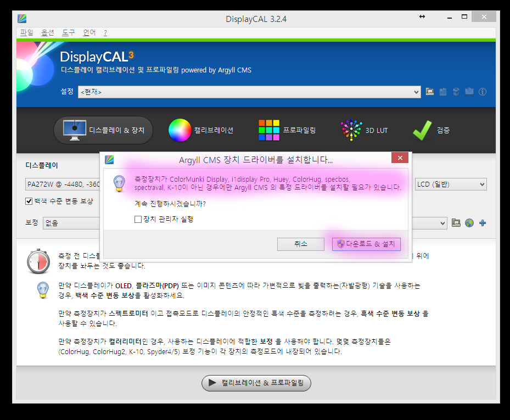Click the DisplayCAL 3.2.4 window title
The height and width of the screenshot is (420, 510).
pyautogui.click(x=256, y=19)
